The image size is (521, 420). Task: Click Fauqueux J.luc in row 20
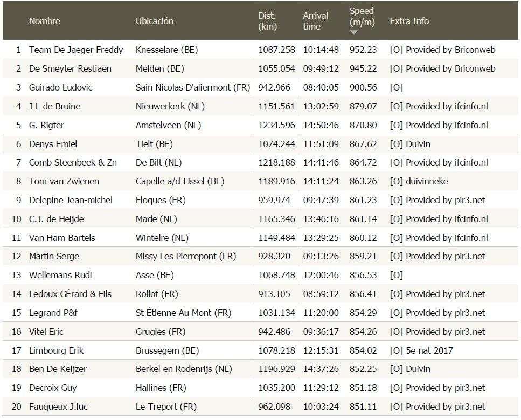pos(58,407)
